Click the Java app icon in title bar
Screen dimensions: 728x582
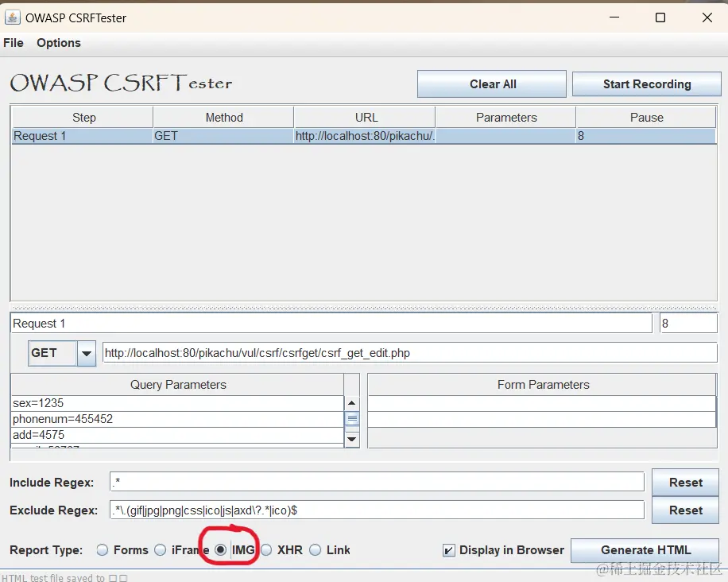(13, 17)
